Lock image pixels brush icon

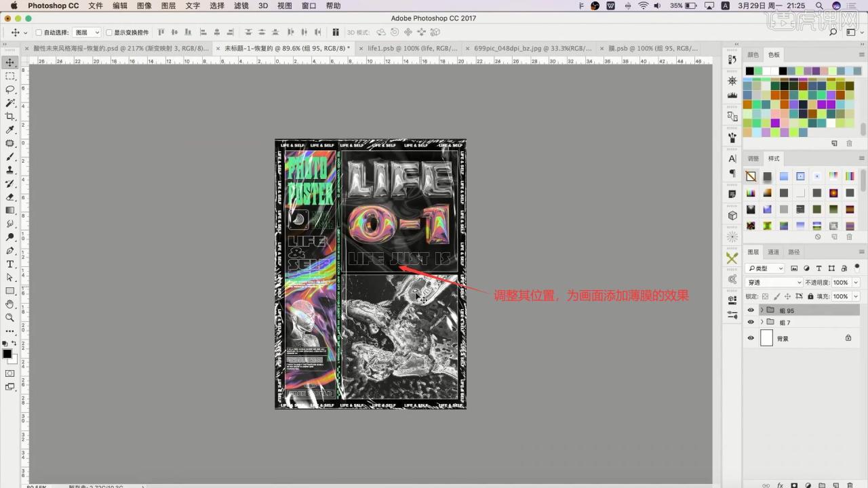[777, 296]
